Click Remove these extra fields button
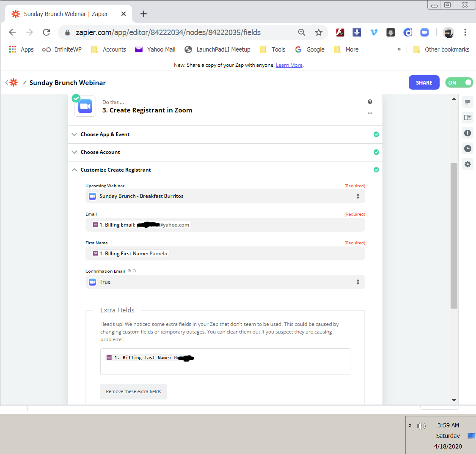Image resolution: width=476 pixels, height=454 pixels. [x=133, y=391]
